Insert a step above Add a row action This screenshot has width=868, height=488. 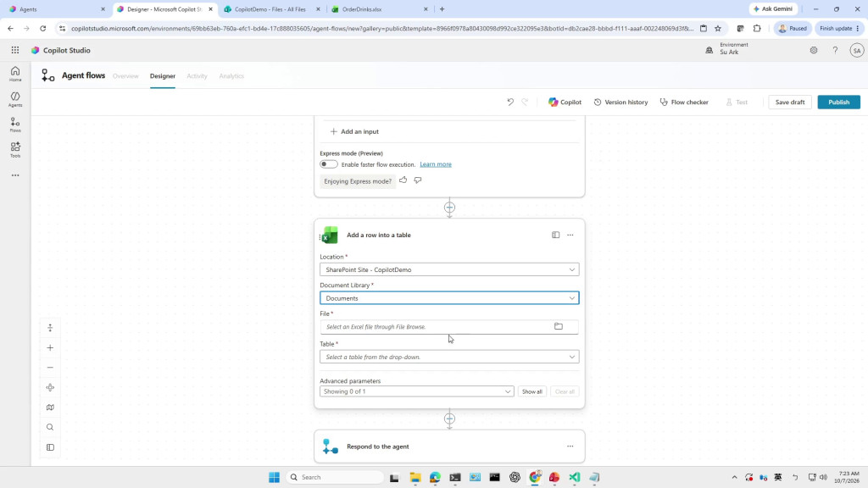[449, 208]
